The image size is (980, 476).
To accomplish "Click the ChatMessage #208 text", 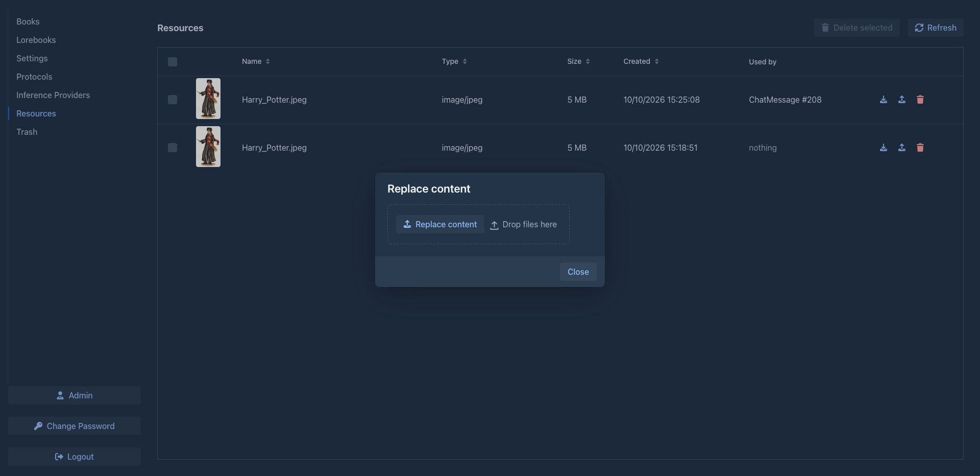I will (x=785, y=100).
